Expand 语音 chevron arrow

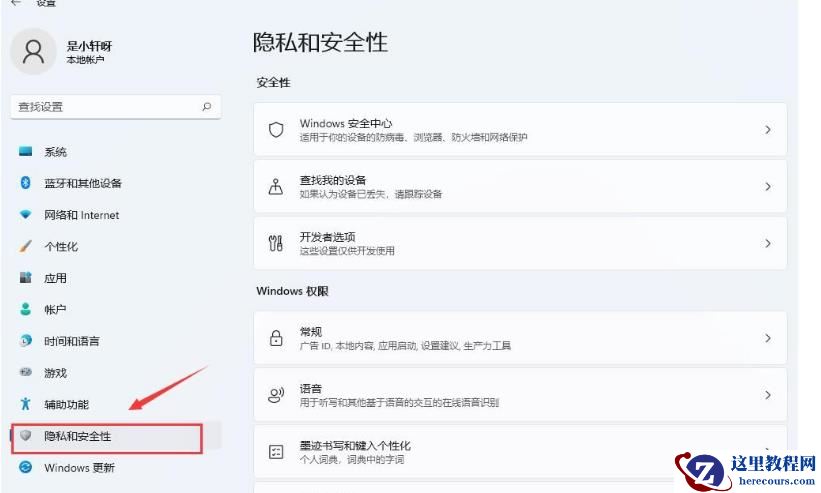point(768,395)
